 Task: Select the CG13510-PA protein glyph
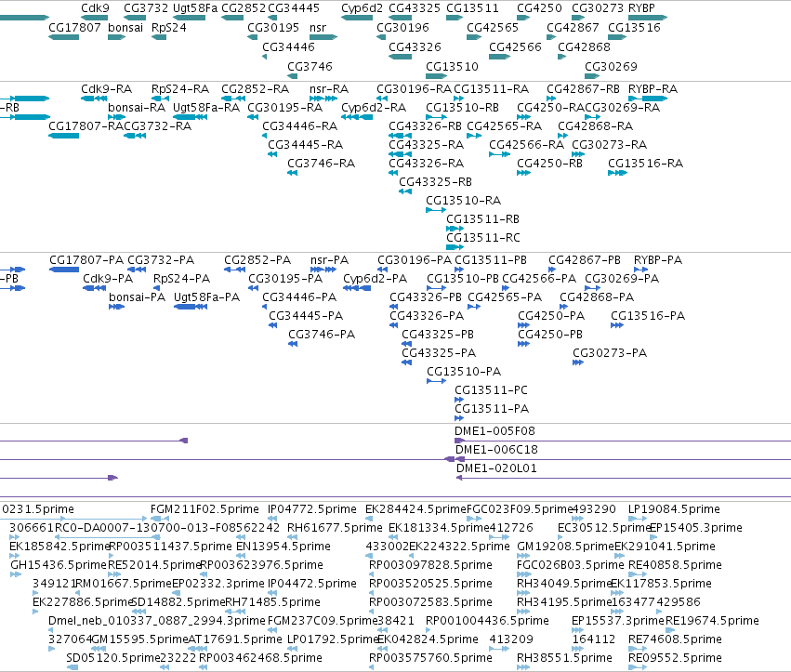(436, 381)
